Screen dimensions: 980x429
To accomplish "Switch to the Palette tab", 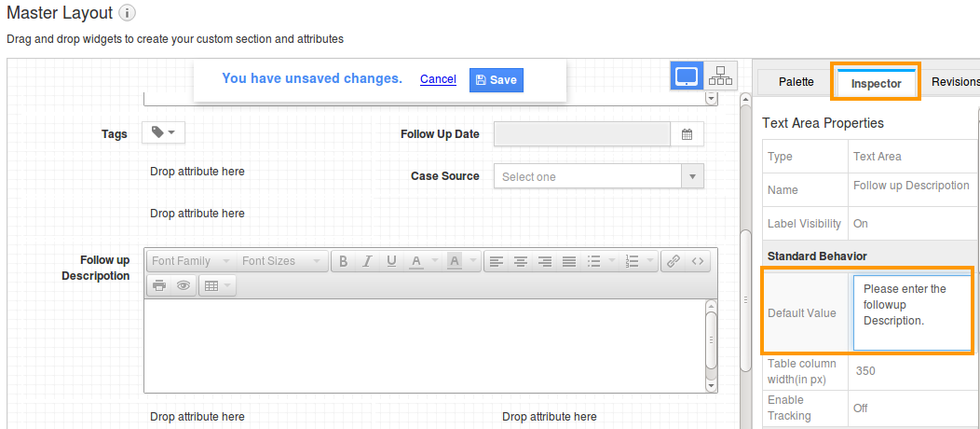I will click(x=796, y=82).
